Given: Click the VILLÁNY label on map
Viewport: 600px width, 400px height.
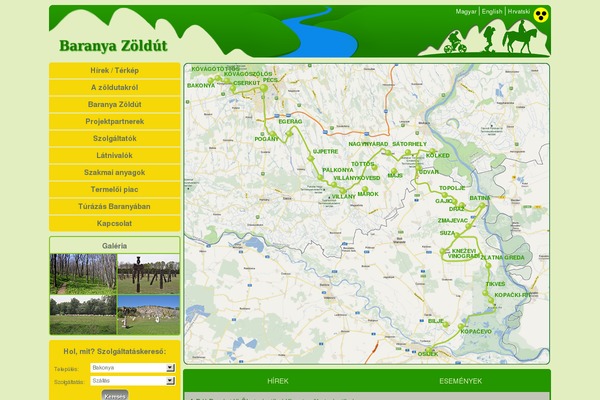Looking at the screenshot, I should click(344, 197).
